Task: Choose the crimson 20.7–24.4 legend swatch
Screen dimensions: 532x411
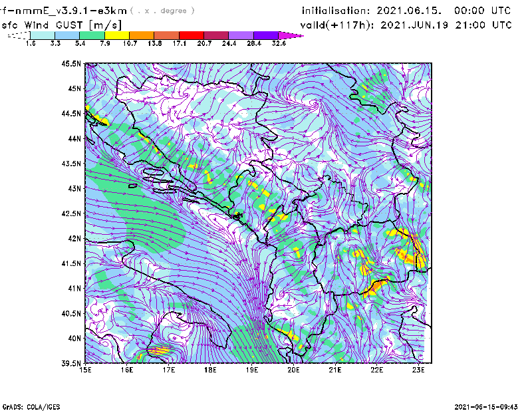Action: [216, 35]
